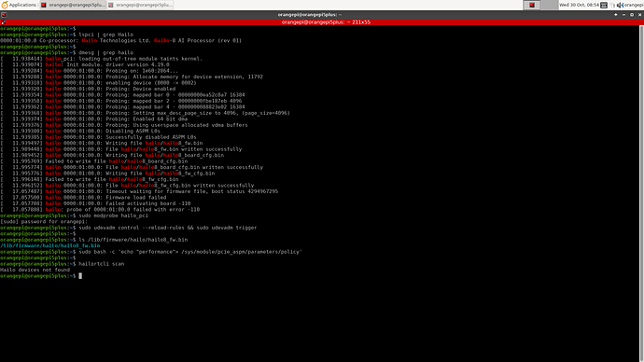Click the 'Hailo devices not found' output
Viewport: 644px width, 362px height.
pos(35,270)
